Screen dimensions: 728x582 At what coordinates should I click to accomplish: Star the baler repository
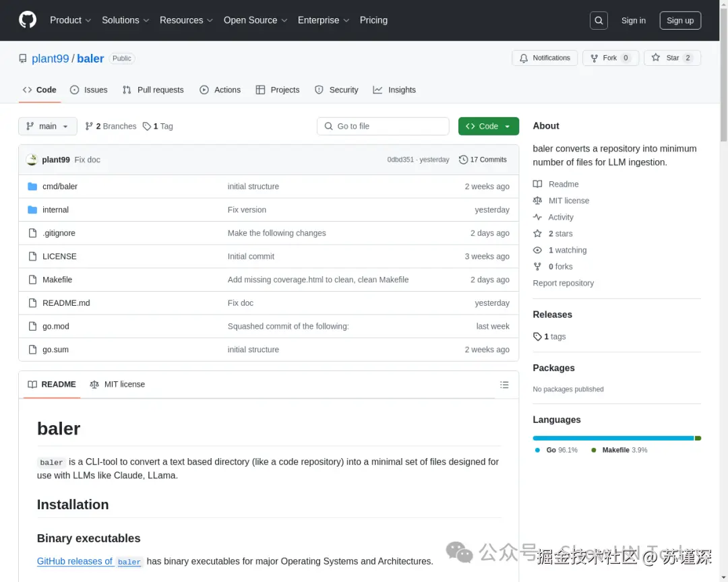click(x=672, y=58)
